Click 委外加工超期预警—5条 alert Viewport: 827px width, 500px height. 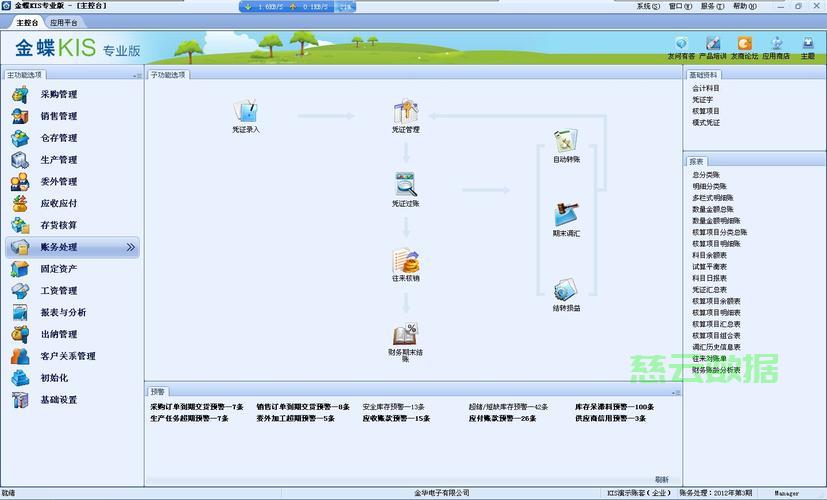[295, 418]
